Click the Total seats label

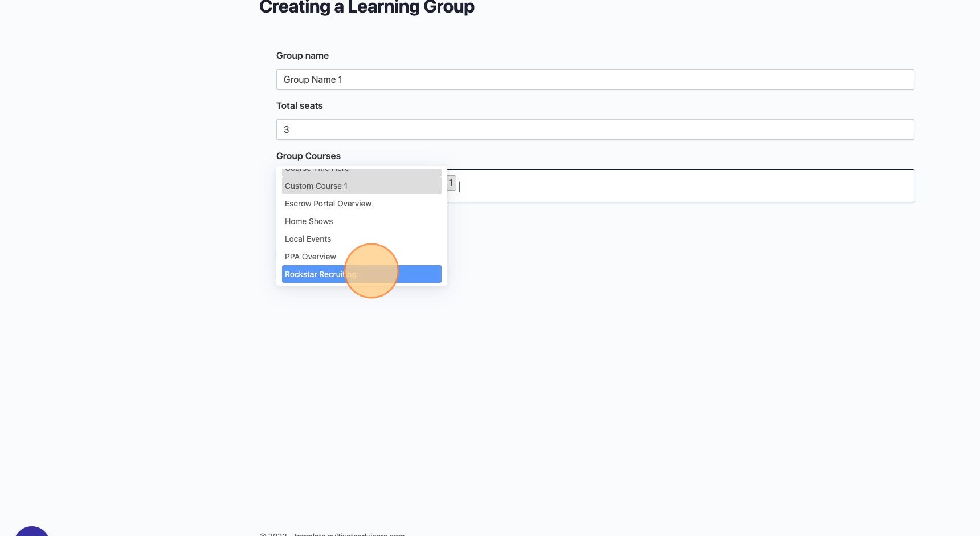coord(300,105)
